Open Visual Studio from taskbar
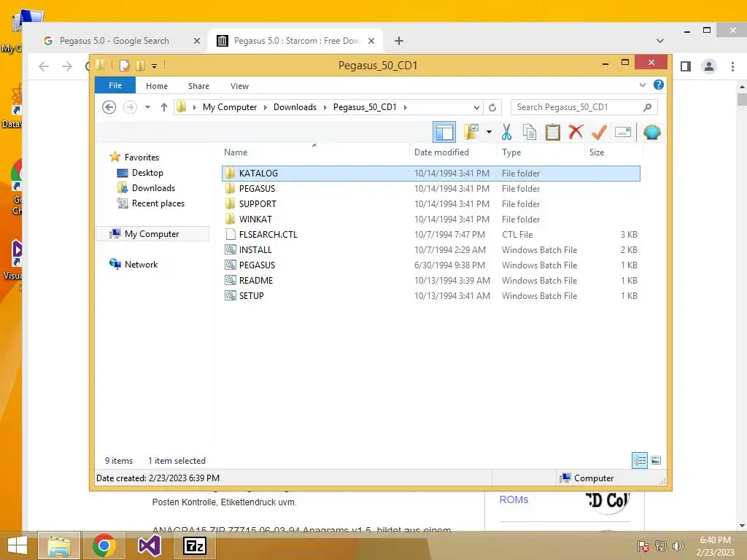Viewport: 747px width, 560px height. 149,545
